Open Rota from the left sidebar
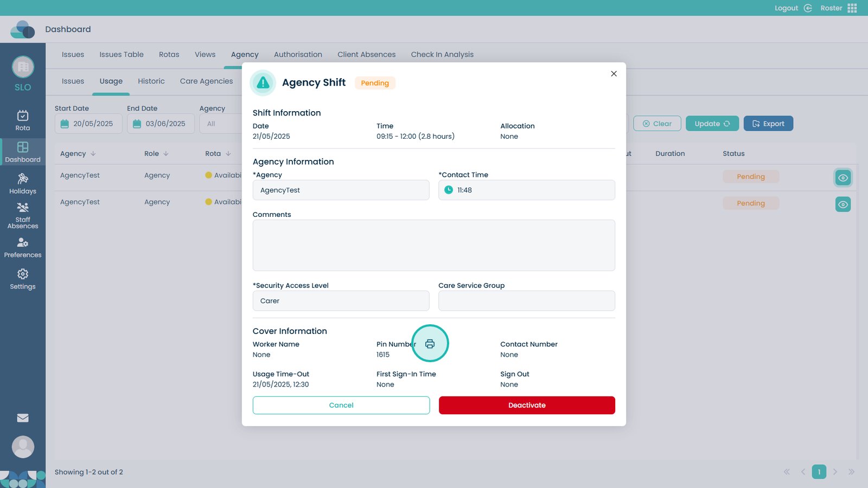The image size is (868, 488). tap(23, 120)
